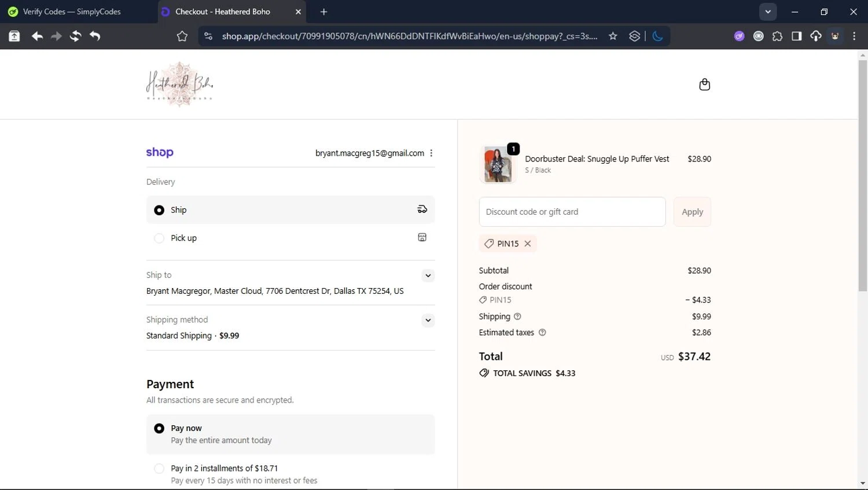Remove the PIN15 discount code
Viewport: 868px width, 490px height.
(528, 244)
